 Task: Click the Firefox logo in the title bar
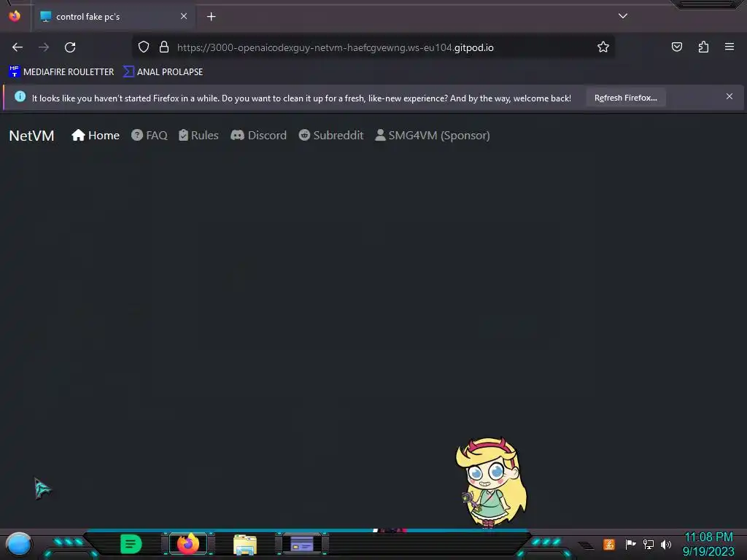tap(15, 16)
